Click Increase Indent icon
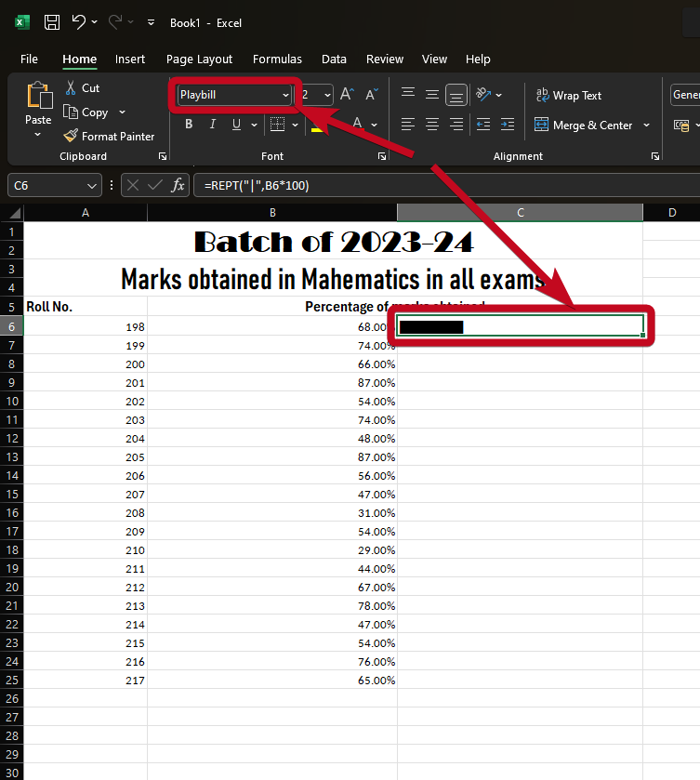The width and height of the screenshot is (700, 780). pyautogui.click(x=508, y=124)
